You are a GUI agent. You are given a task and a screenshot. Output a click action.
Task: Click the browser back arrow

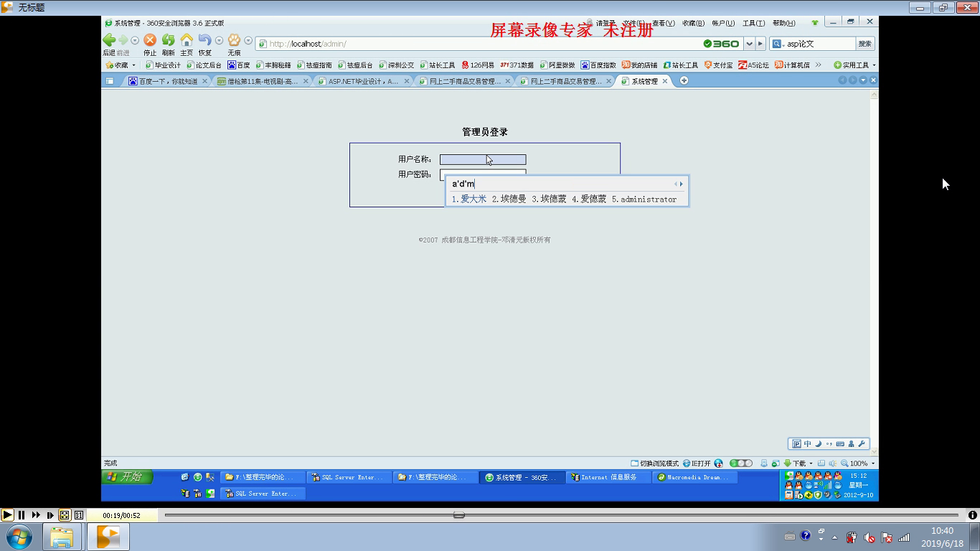pyautogui.click(x=109, y=40)
